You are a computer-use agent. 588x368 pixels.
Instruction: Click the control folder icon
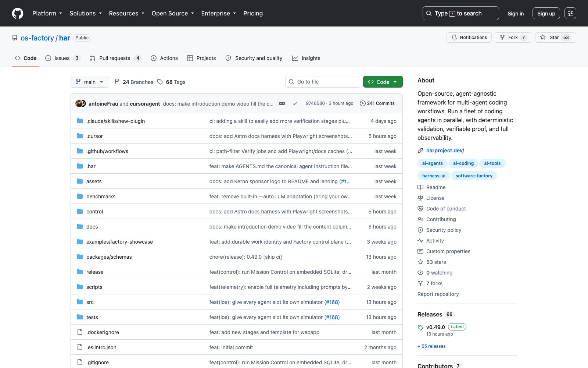pyautogui.click(x=80, y=211)
